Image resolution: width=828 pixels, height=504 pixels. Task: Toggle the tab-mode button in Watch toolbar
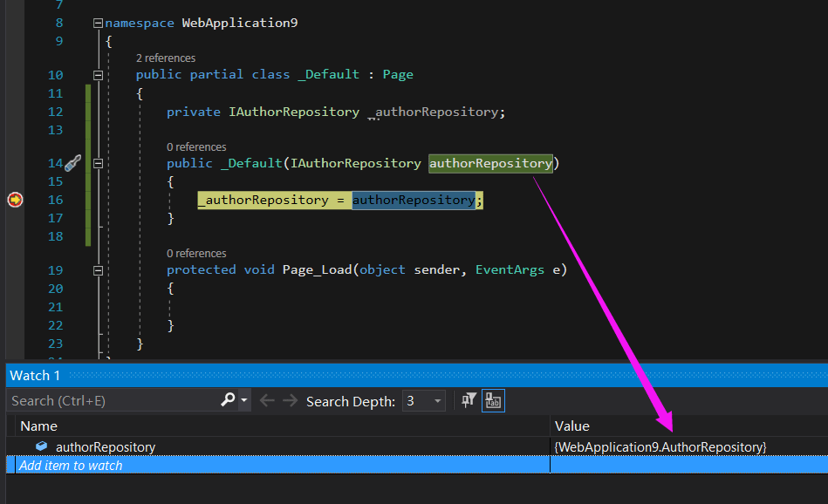pos(493,401)
